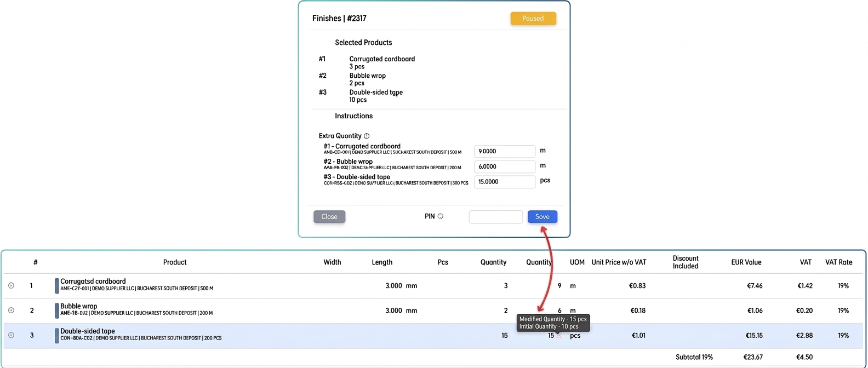
Task: Click Corrugated cardboard row color marker
Action: click(56, 286)
